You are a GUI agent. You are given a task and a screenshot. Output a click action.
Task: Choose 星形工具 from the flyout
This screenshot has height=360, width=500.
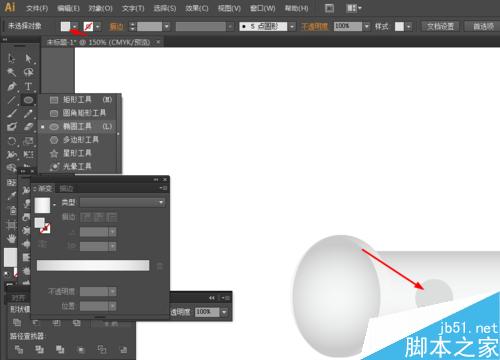tap(78, 153)
